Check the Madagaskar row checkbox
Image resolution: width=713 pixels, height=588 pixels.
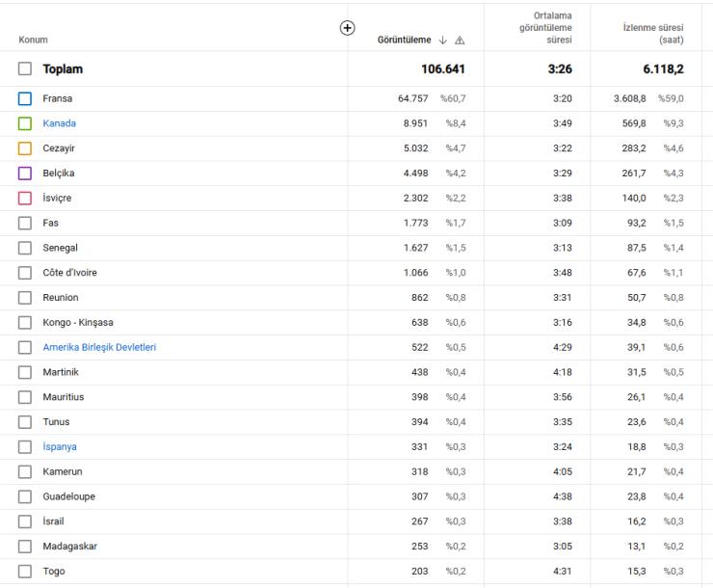25,547
